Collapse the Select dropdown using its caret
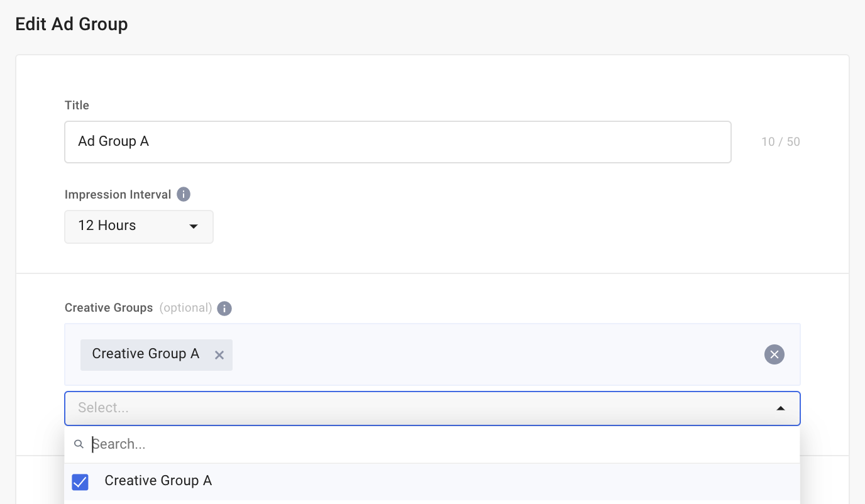 (780, 408)
